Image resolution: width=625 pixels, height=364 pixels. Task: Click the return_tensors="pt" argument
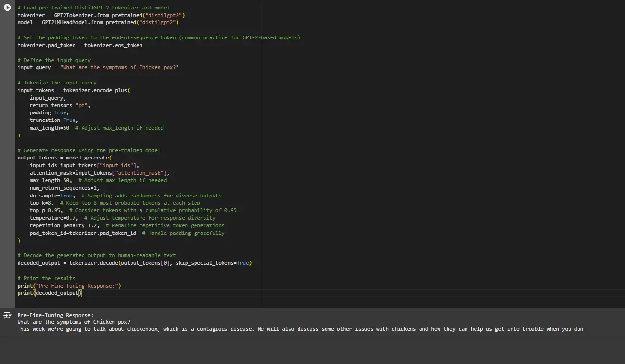coord(60,105)
